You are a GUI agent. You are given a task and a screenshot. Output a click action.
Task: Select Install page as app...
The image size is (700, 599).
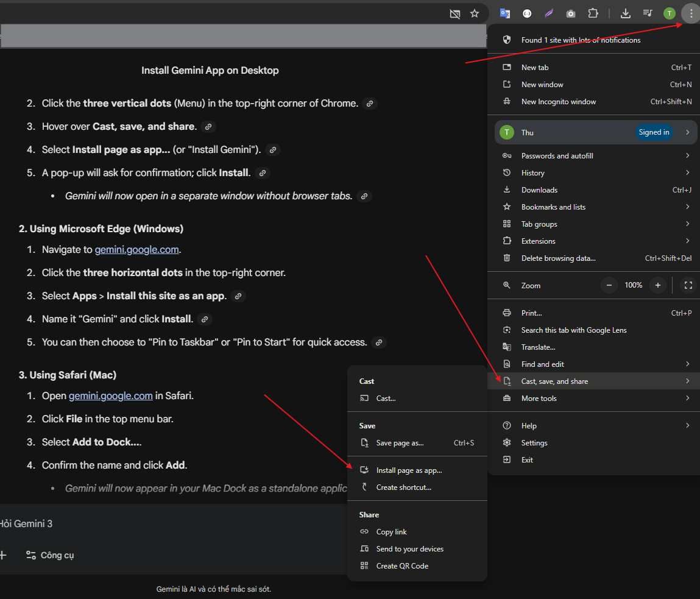click(409, 470)
